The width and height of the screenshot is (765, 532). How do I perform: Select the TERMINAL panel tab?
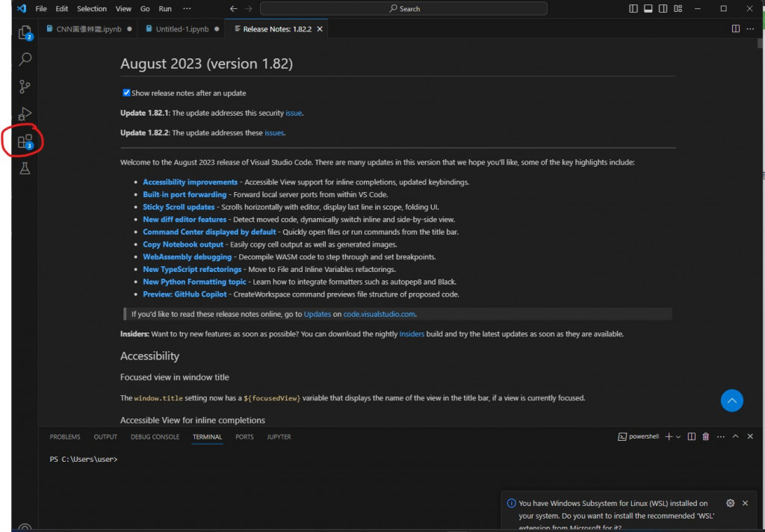point(208,437)
